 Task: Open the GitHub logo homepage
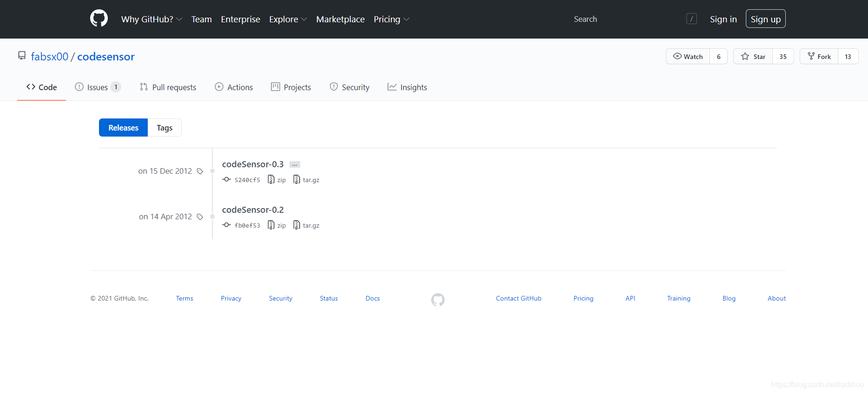(x=99, y=19)
